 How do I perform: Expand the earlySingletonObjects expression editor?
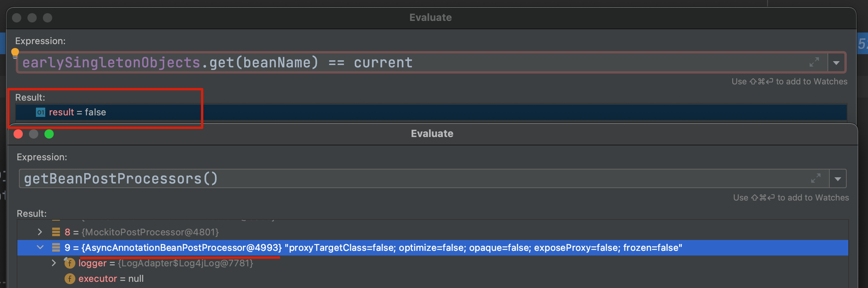[x=814, y=62]
